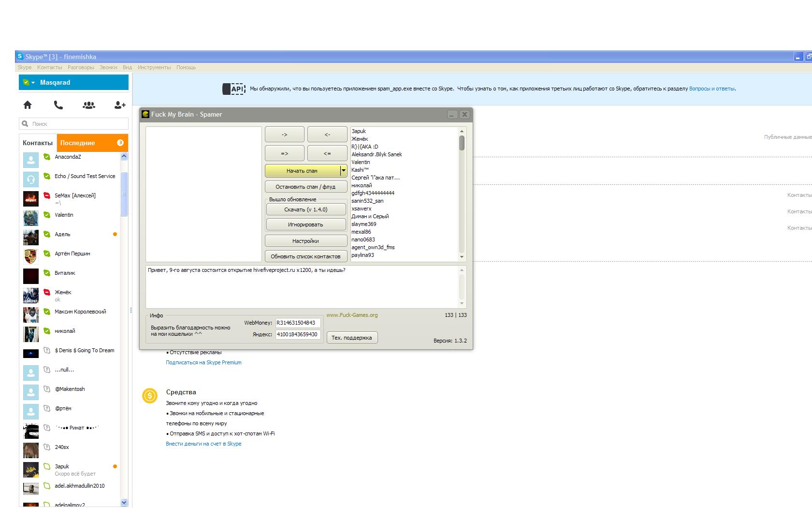Click the WebMoney wallet field
The image size is (812, 508).
[x=298, y=323]
